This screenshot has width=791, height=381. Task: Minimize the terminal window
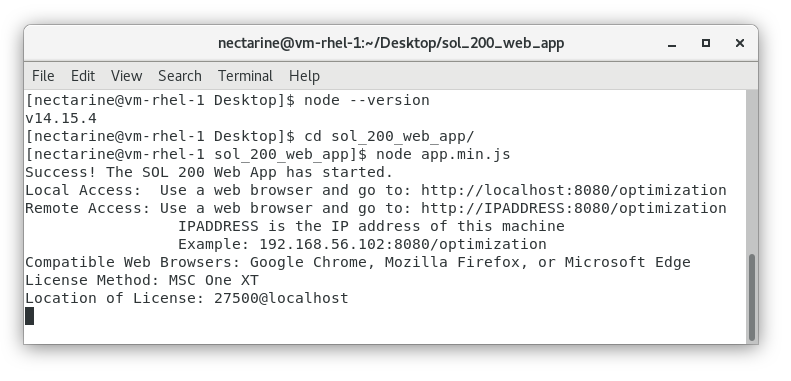point(671,44)
